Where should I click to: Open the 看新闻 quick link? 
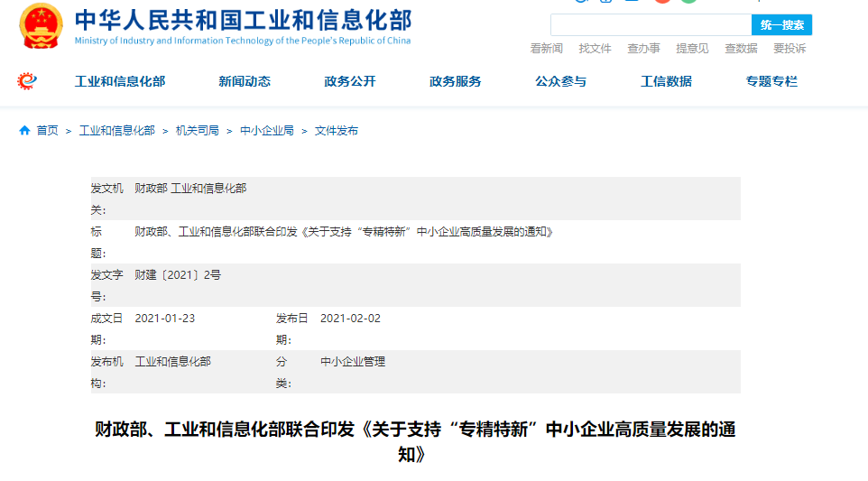tap(547, 49)
